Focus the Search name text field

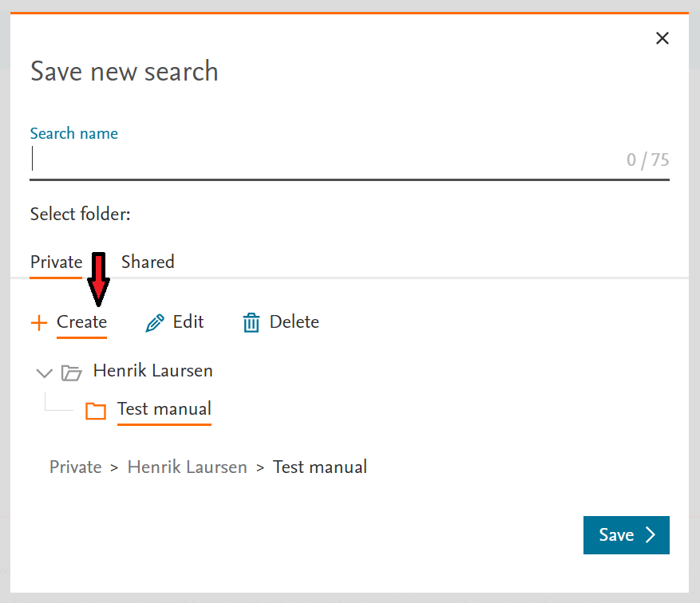click(350, 160)
